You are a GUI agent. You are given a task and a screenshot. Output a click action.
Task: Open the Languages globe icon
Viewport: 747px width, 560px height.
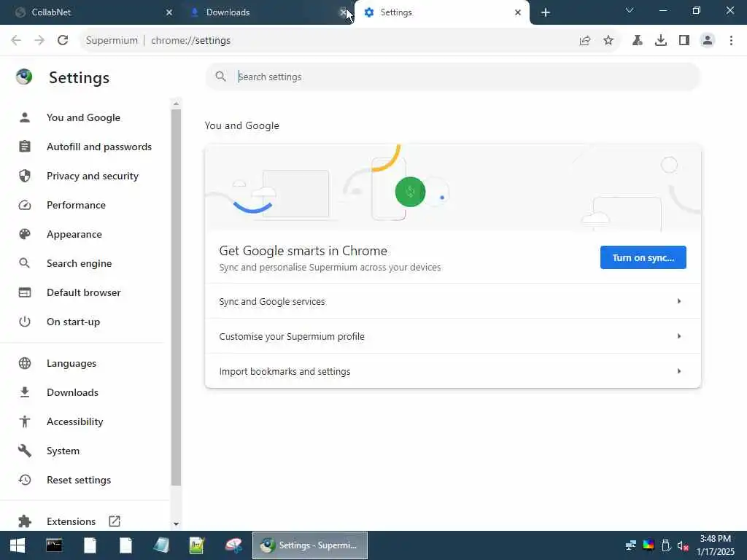coord(25,363)
